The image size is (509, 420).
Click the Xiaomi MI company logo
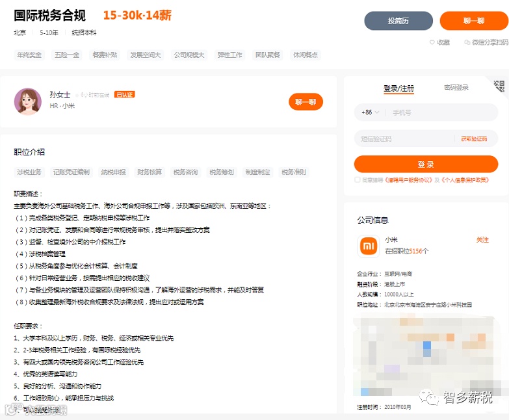click(369, 246)
